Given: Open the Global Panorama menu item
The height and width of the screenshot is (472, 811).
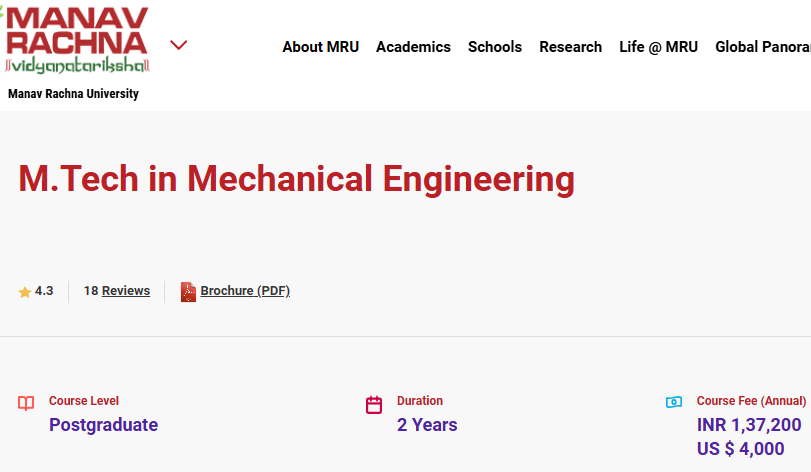Looking at the screenshot, I should (x=763, y=47).
